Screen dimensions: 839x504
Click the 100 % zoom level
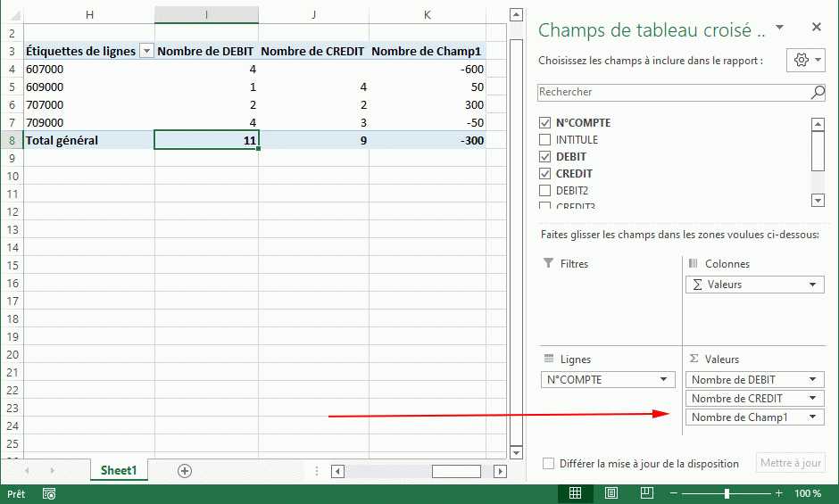pyautogui.click(x=808, y=493)
